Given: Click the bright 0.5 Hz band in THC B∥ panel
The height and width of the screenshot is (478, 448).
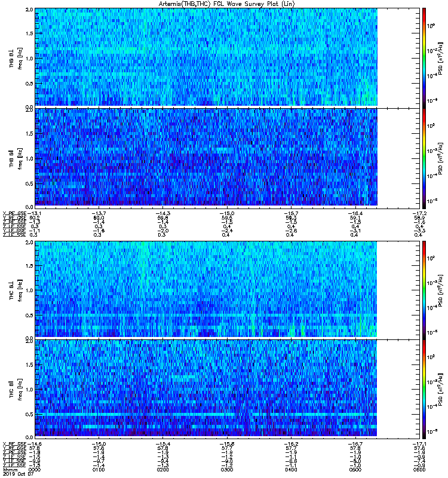Looking at the screenshot, I should [x=206, y=415].
